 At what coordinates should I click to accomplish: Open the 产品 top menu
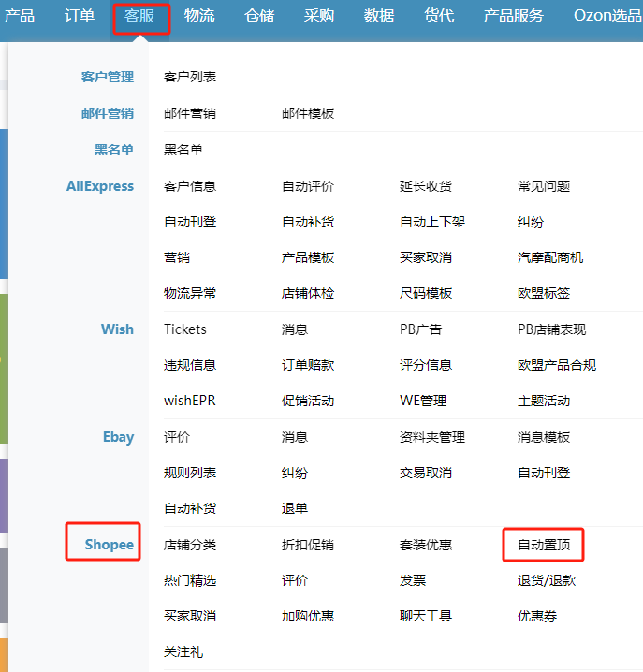[20, 16]
